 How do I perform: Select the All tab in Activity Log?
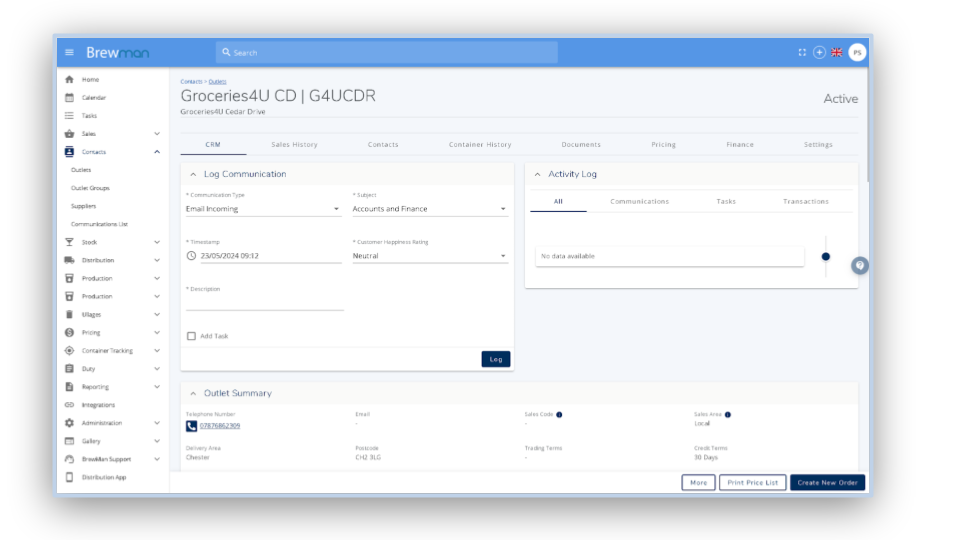(x=558, y=201)
